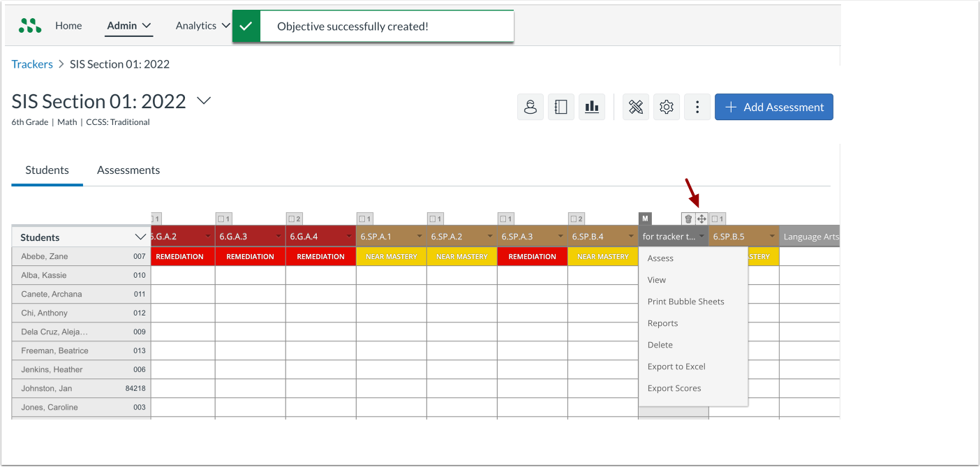Viewport: 980px width, 467px height.
Task: Select student Canete, Archana row
Action: (x=81, y=294)
